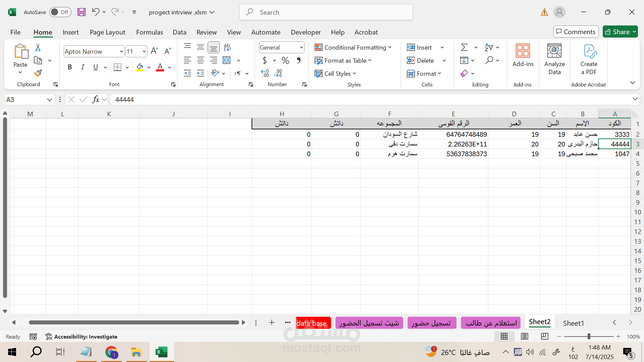Open the Formulas ribbon tab

pyautogui.click(x=149, y=32)
